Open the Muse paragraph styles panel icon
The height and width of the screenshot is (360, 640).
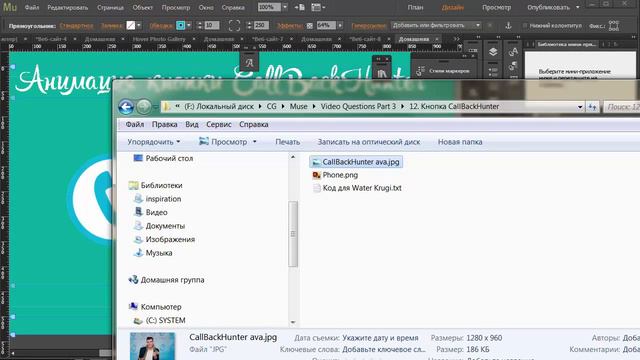point(513,66)
